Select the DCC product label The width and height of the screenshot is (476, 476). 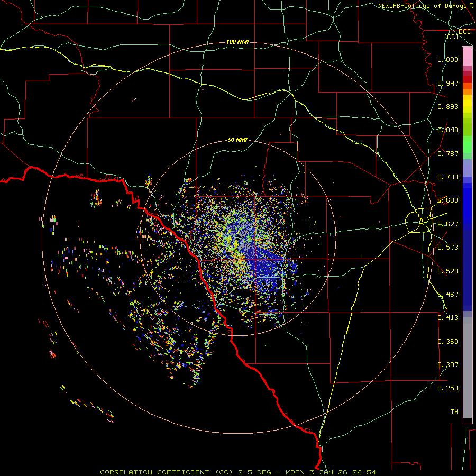click(x=464, y=32)
